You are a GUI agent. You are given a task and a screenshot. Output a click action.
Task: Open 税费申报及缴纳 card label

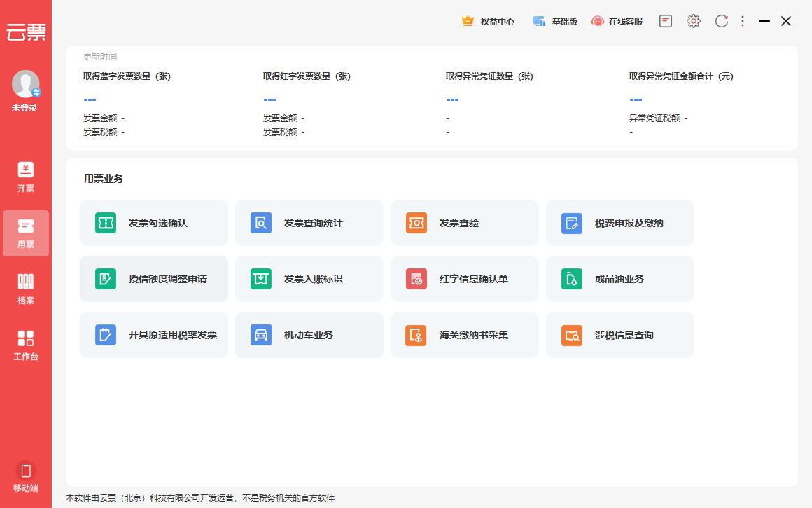(629, 223)
